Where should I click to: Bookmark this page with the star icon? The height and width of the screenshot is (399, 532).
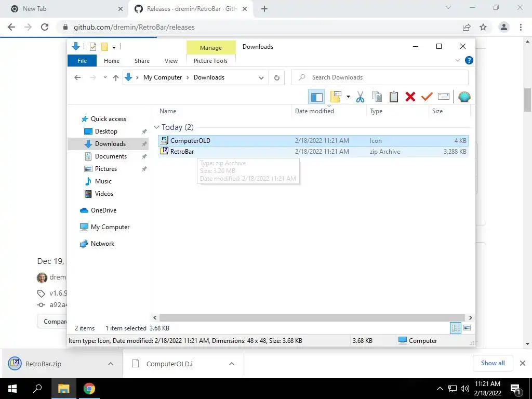pyautogui.click(x=483, y=27)
